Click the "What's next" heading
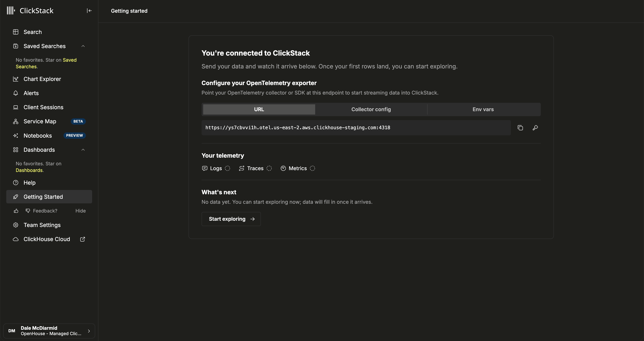 click(219, 192)
